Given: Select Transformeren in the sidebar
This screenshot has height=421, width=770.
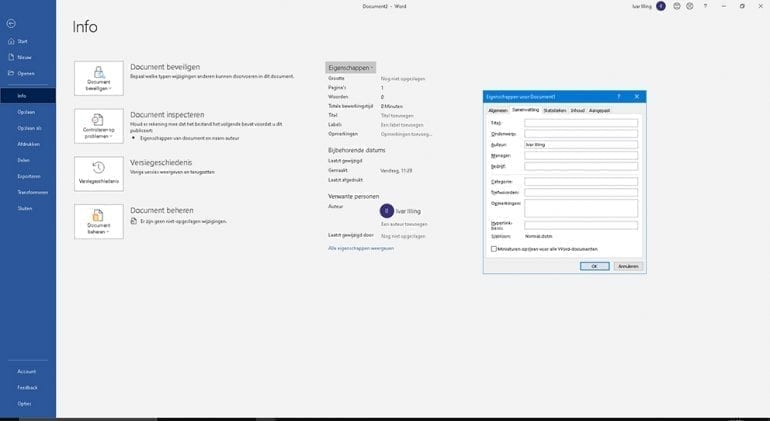Looking at the screenshot, I should click(x=32, y=192).
